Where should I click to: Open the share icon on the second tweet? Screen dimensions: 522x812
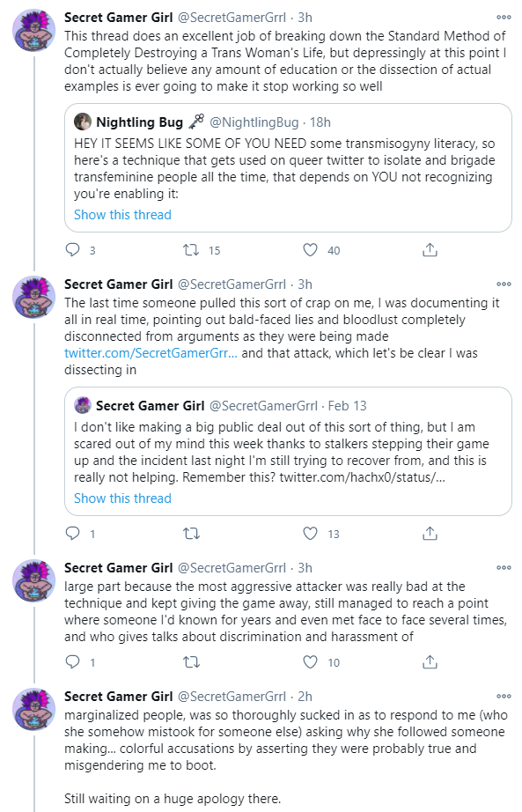click(430, 534)
